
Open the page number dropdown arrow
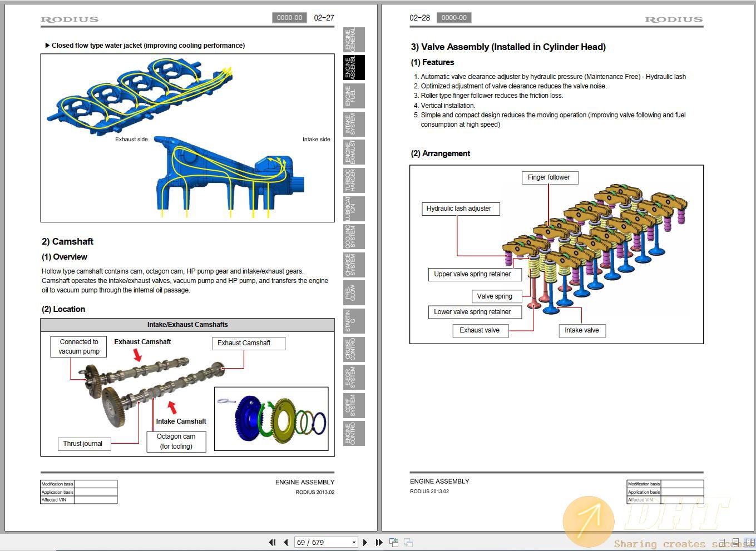coord(354,542)
